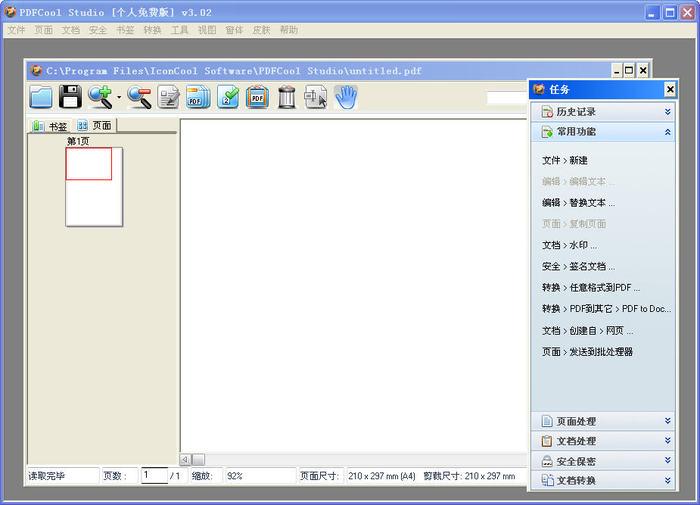Click the 任务 panel title icon
700x505 pixels.
point(539,89)
